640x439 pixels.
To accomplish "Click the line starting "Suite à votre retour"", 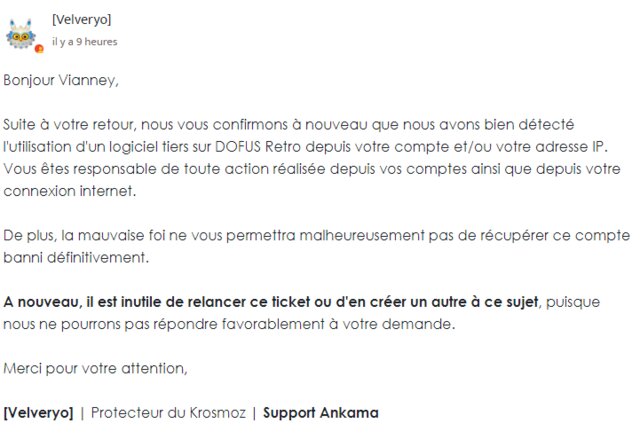I will [290, 124].
